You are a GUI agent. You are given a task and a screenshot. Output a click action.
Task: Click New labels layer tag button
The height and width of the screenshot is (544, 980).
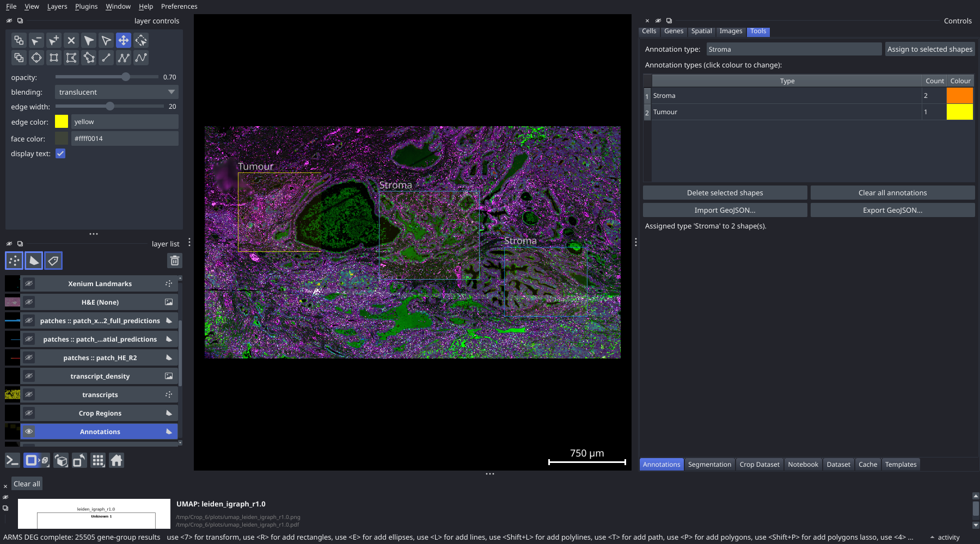click(53, 261)
